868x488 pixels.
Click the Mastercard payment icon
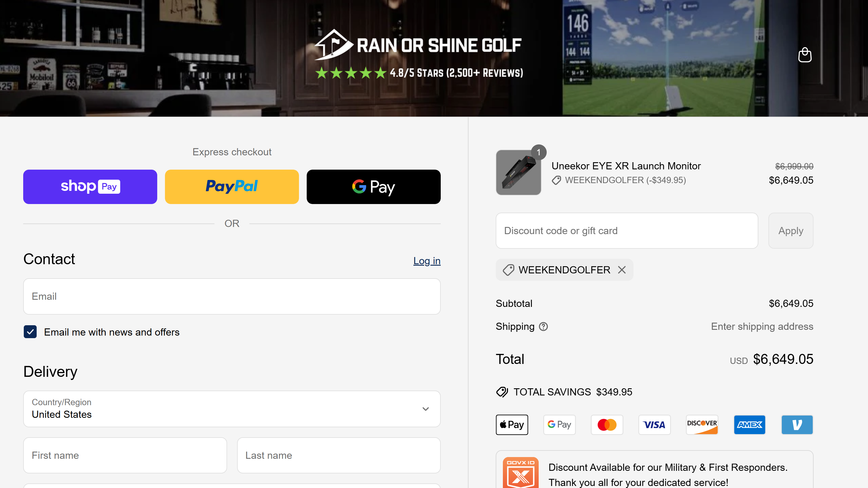[607, 425]
